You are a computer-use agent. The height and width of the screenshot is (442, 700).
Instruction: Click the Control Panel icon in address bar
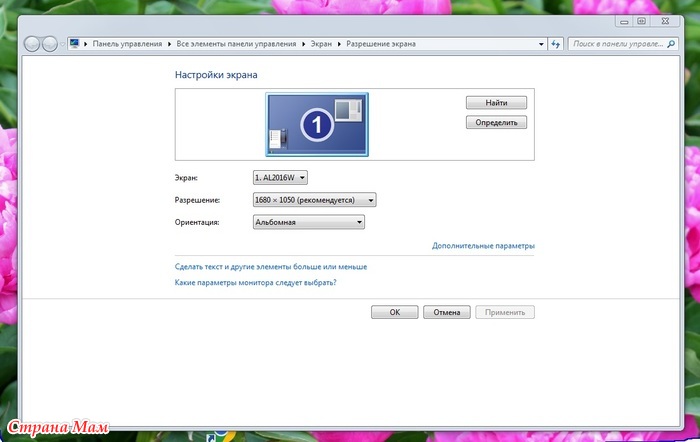tap(75, 44)
